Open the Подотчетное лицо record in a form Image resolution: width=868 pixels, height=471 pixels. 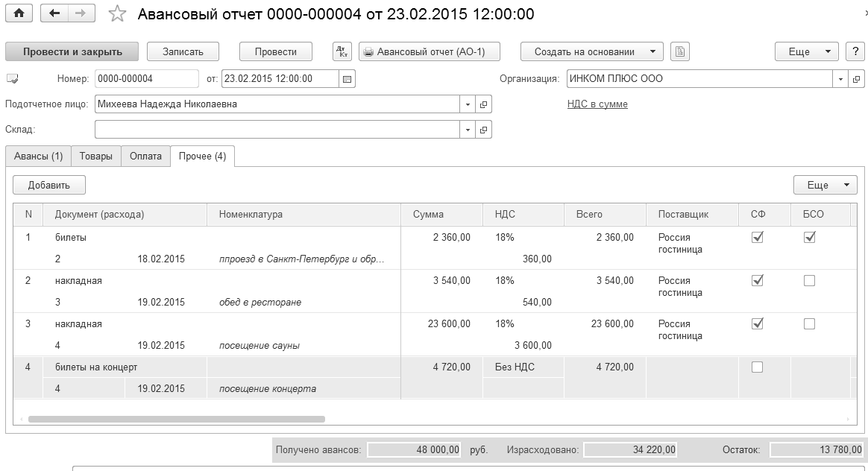(x=483, y=104)
